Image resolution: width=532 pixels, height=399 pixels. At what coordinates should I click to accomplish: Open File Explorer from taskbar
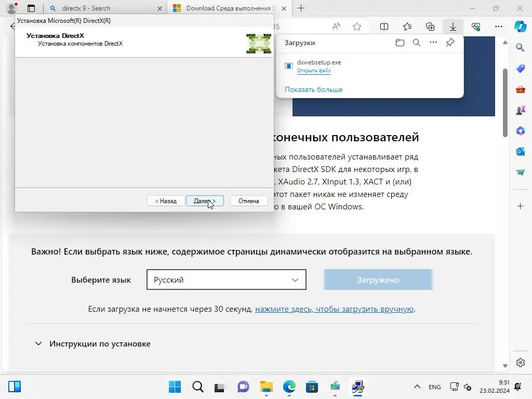click(267, 387)
